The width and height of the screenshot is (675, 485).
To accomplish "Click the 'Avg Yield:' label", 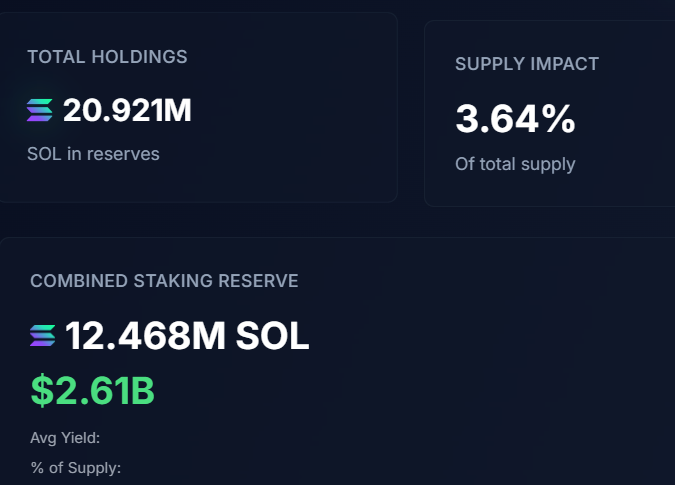I will click(x=65, y=437).
